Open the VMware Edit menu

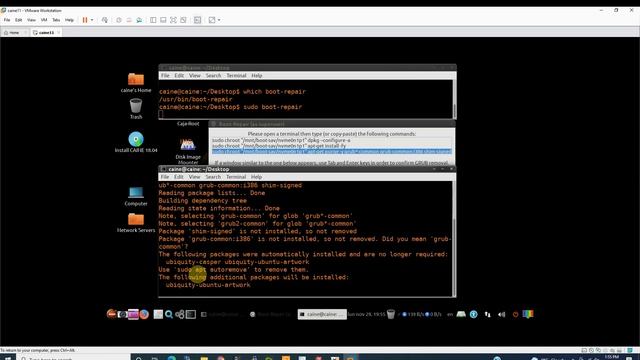coord(19,20)
